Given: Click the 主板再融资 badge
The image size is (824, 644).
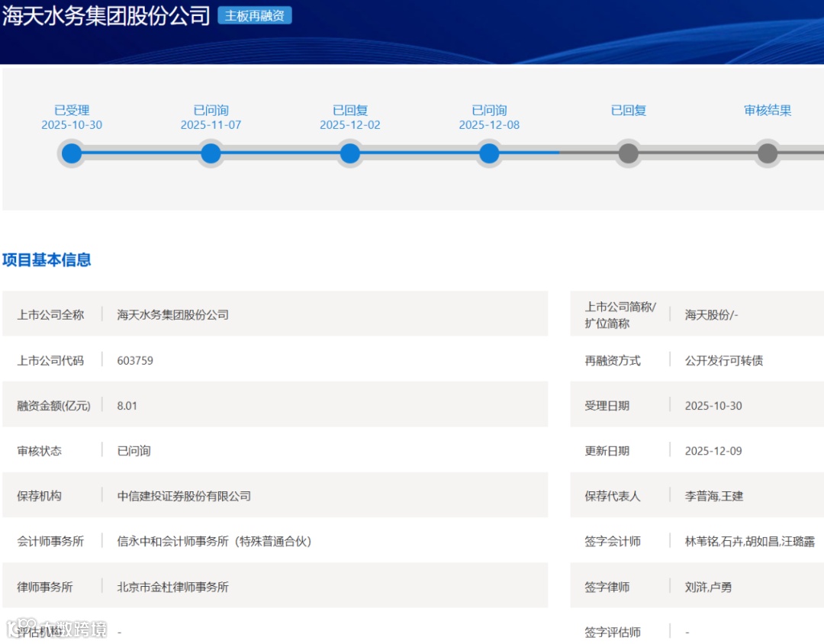Looking at the screenshot, I should (255, 16).
